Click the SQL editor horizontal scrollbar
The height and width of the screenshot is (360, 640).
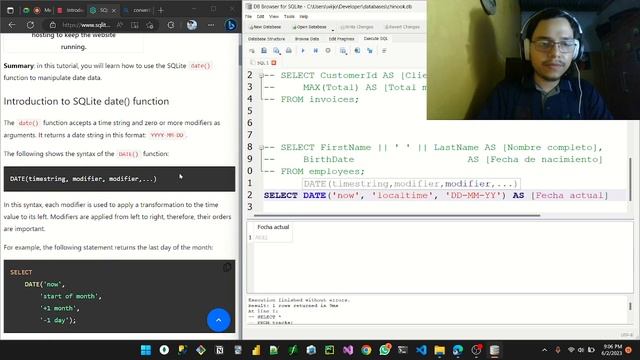[x=397, y=215]
